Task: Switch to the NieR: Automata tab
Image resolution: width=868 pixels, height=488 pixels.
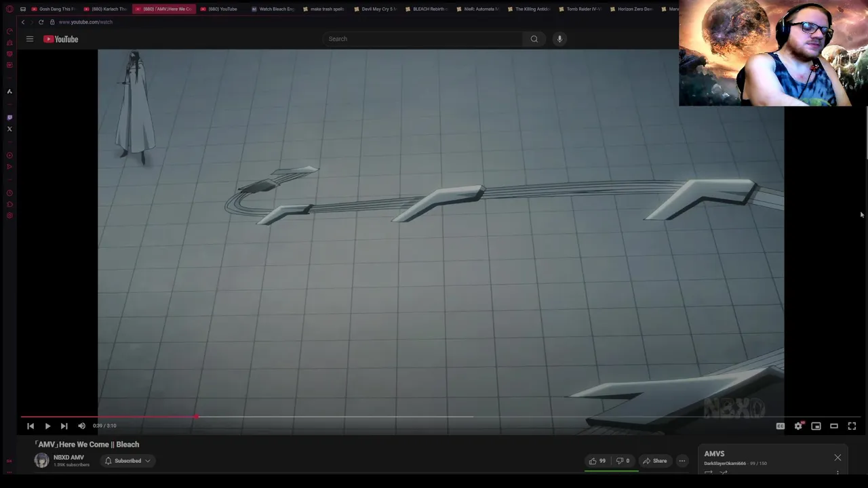Action: [477, 9]
